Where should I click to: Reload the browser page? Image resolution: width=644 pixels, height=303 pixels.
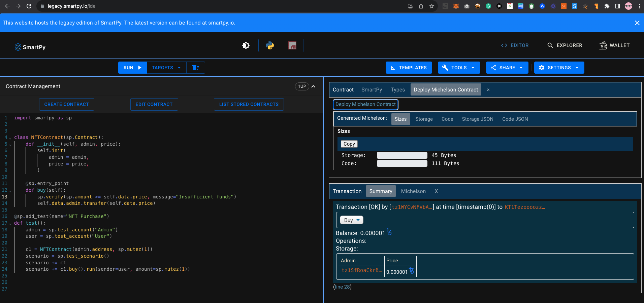tap(29, 6)
